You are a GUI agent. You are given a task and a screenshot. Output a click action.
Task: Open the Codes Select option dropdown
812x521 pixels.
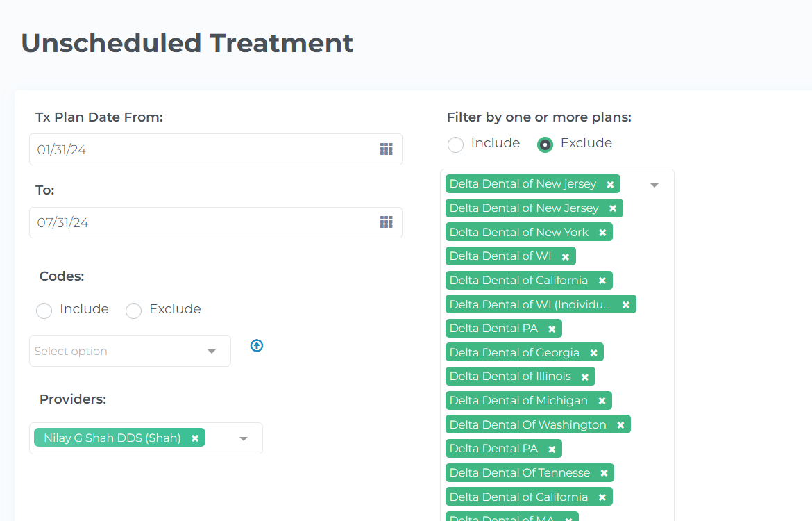pos(130,351)
